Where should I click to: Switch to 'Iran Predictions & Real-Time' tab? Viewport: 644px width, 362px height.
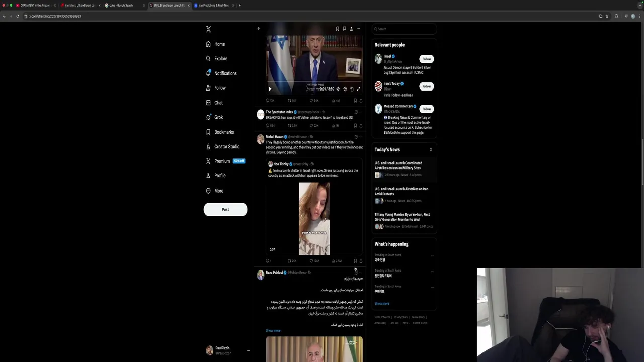213,5
